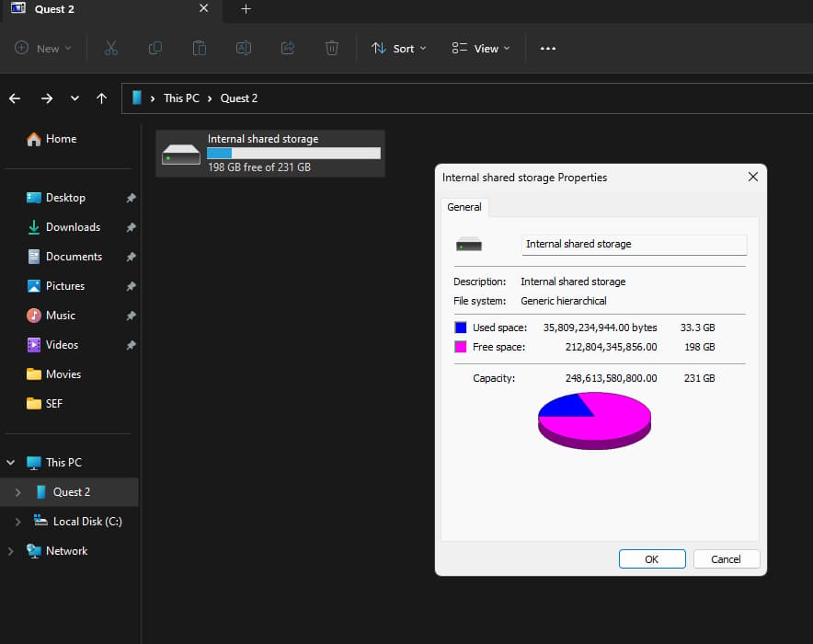Open the Sort dropdown menu

pos(399,48)
